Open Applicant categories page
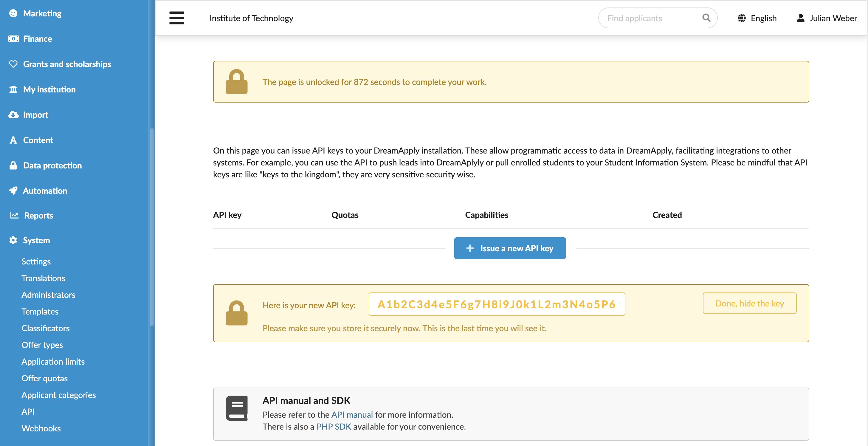Screen dimensions: 868x446 point(59,395)
